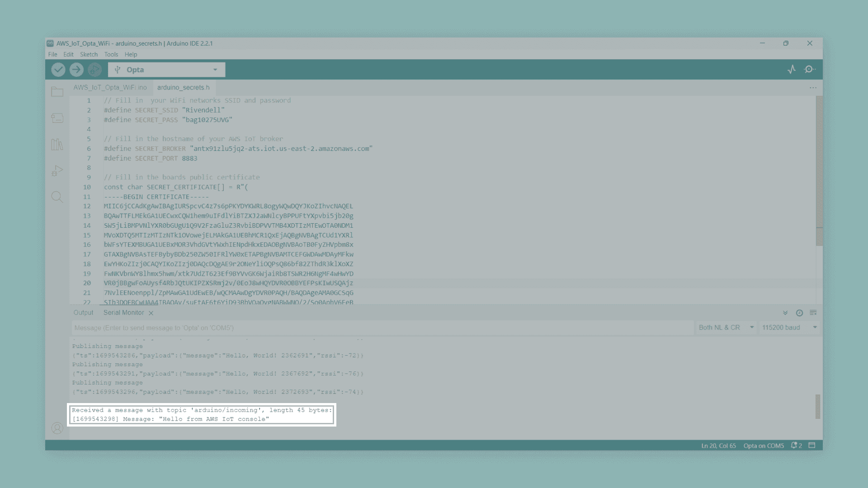Open the Serial Plotter icon
The height and width of the screenshot is (488, 868).
[792, 69]
